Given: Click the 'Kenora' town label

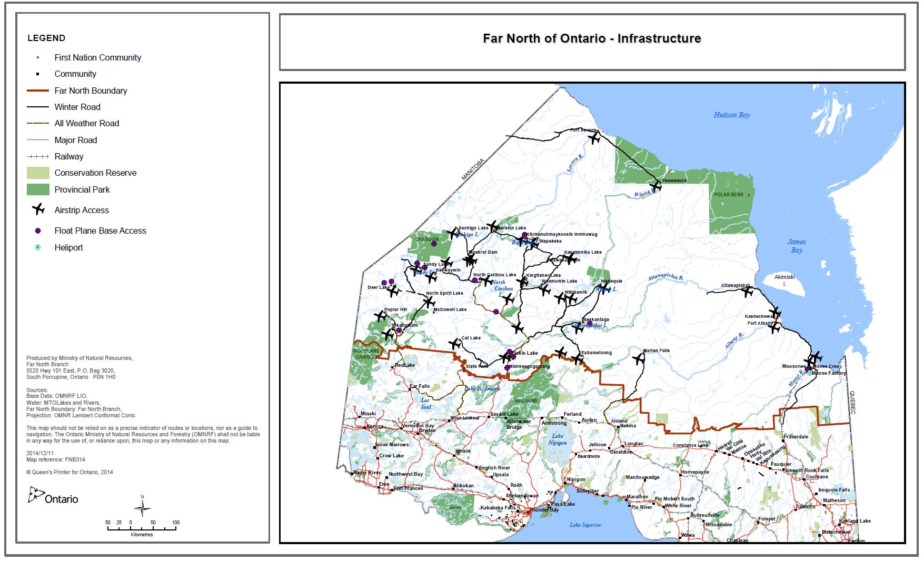Looking at the screenshot, I should coord(375,426).
